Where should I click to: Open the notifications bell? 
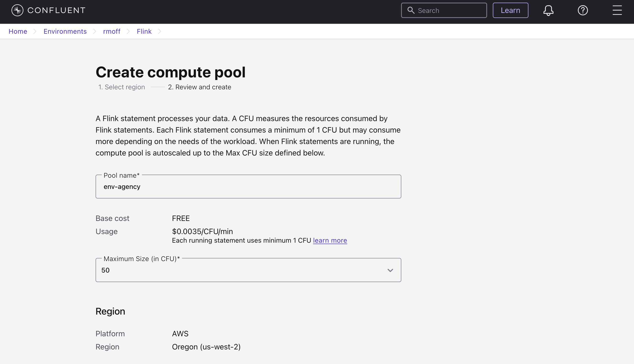(548, 10)
